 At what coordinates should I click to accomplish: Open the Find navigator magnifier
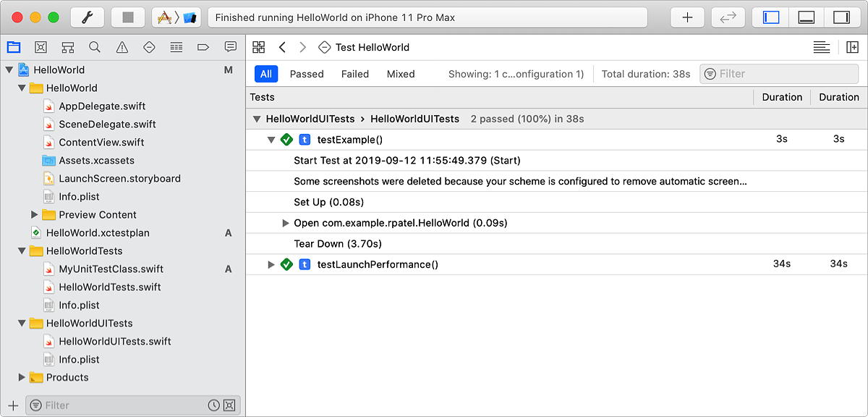[95, 47]
